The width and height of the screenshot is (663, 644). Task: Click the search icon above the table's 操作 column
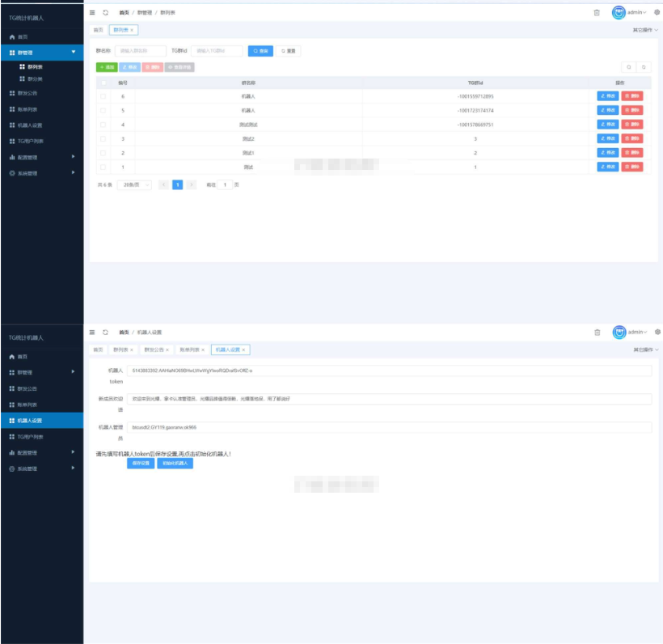point(628,67)
